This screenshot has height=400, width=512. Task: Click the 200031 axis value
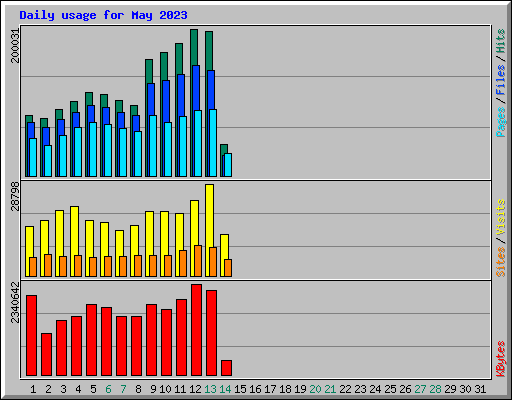[x=15, y=46]
